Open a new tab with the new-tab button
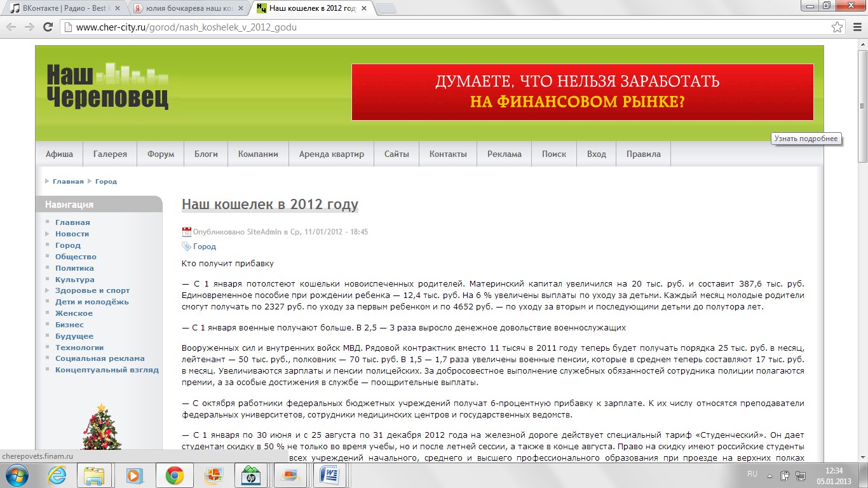 [x=386, y=8]
